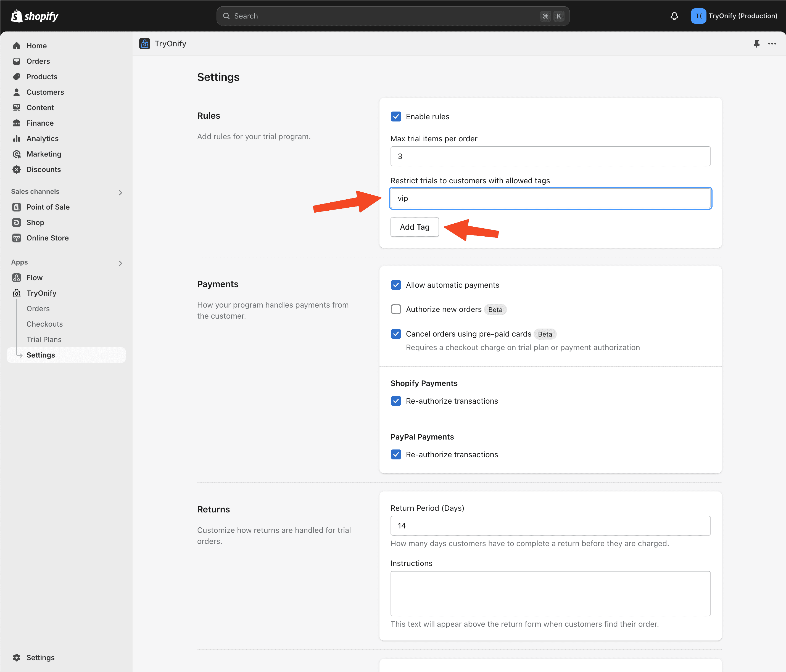Open Flow app icon in sidebar

pos(17,277)
